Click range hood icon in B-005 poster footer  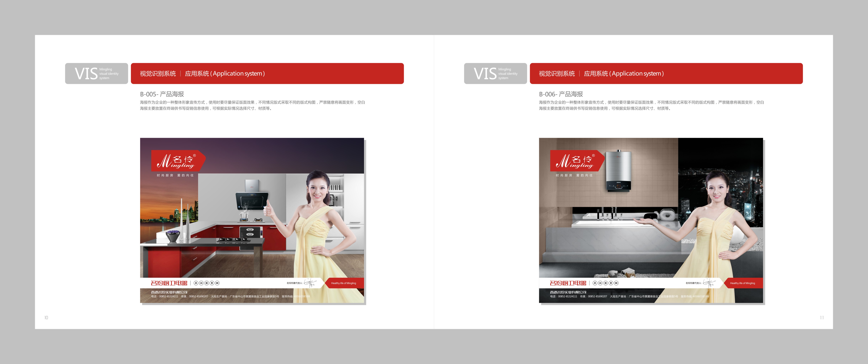pyautogui.click(x=196, y=283)
